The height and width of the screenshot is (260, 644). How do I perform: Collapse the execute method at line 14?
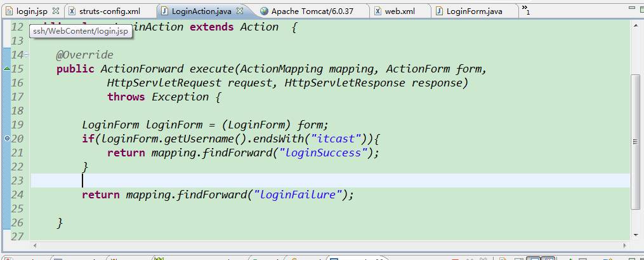click(26, 55)
